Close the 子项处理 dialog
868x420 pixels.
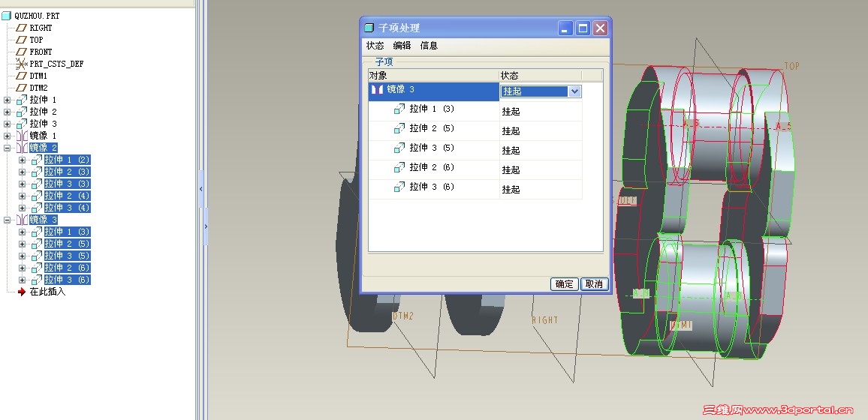tap(600, 28)
